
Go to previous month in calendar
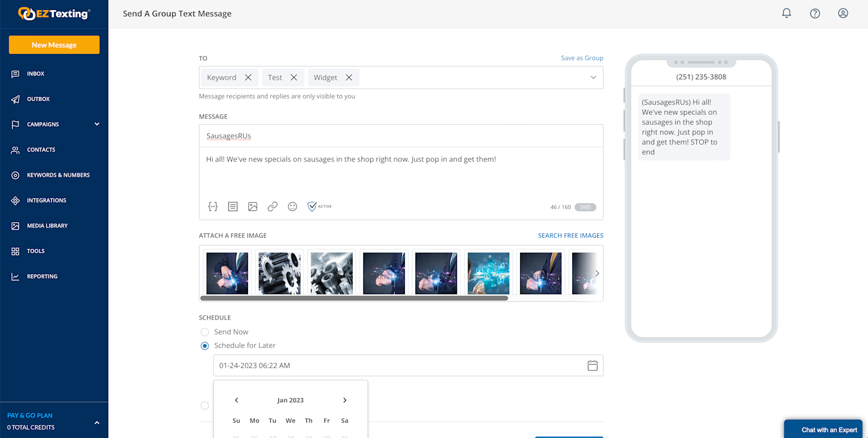point(236,400)
